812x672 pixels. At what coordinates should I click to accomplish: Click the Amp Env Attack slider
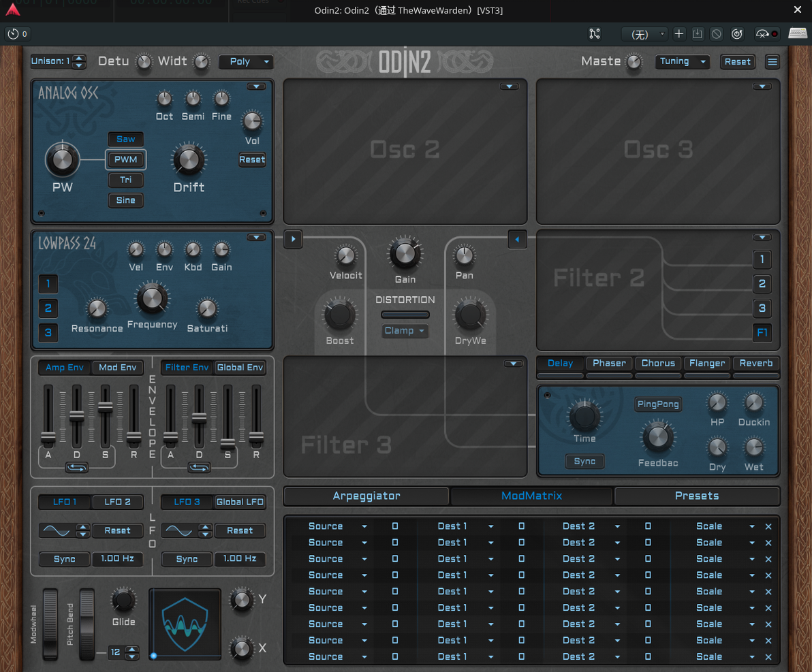click(48, 417)
